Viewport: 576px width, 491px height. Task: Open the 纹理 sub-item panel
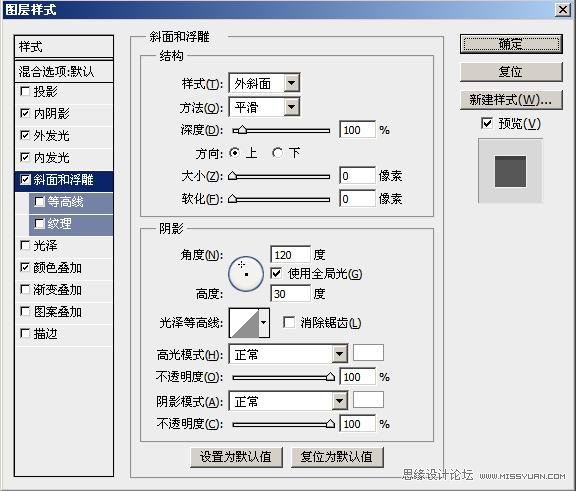[x=60, y=224]
